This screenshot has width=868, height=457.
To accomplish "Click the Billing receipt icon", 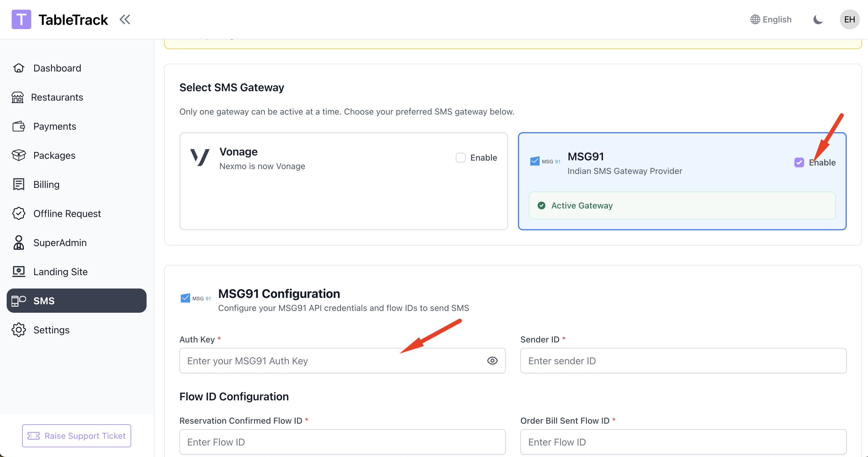I will 18,185.
